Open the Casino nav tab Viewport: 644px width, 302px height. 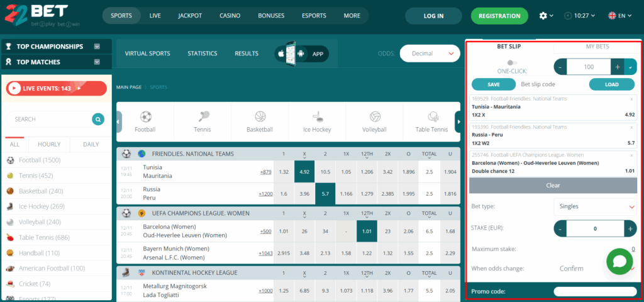click(230, 16)
